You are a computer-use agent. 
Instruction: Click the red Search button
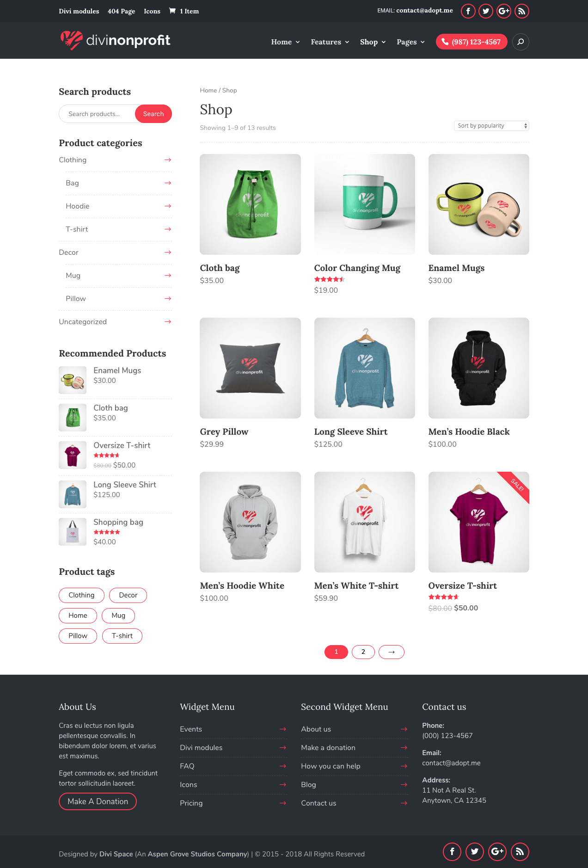click(153, 114)
